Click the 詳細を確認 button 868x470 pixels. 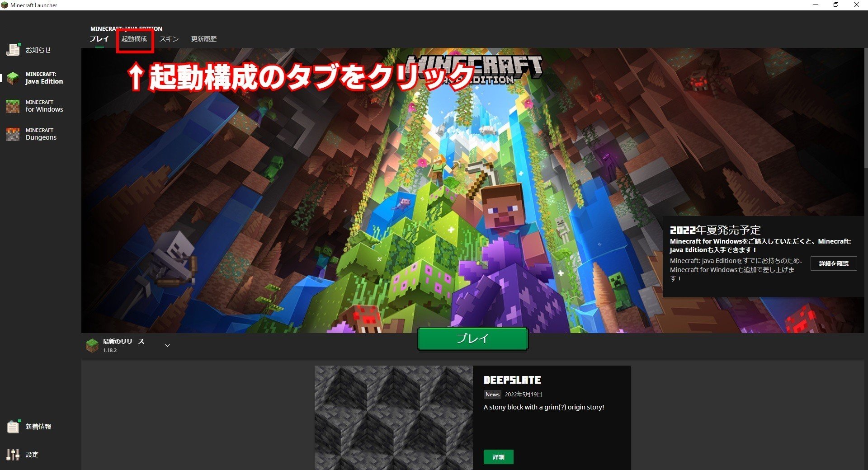click(834, 263)
